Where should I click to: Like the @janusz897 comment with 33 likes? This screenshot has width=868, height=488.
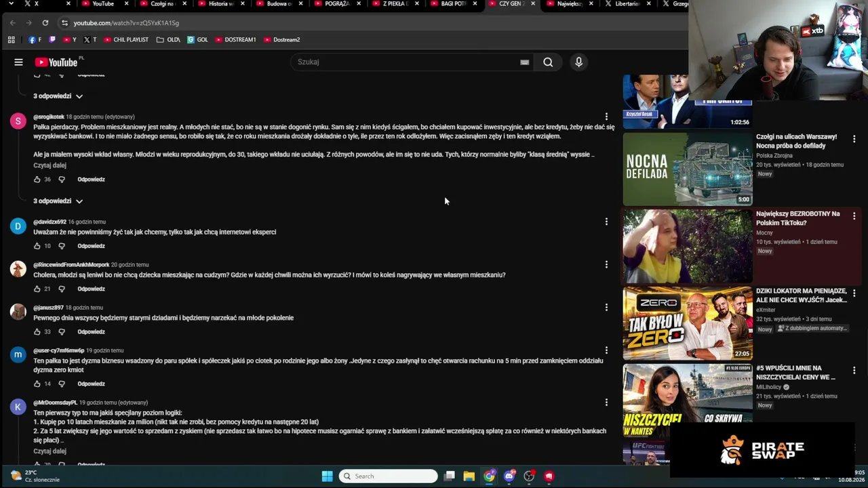37,331
